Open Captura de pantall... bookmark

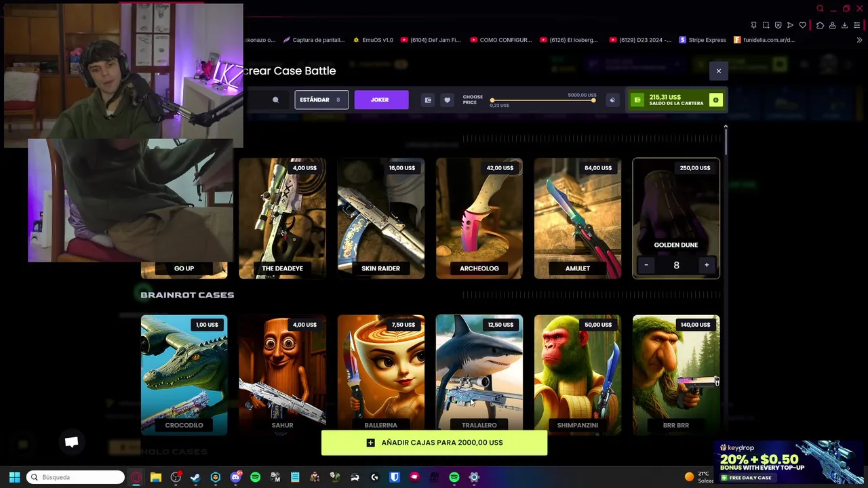314,40
